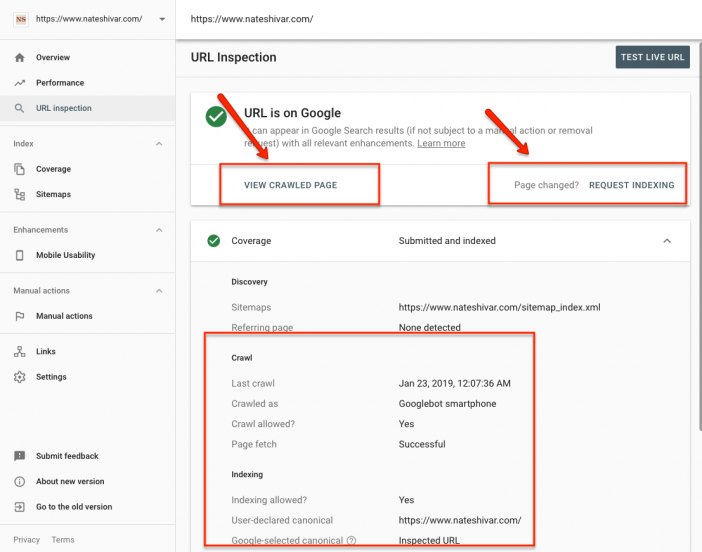Click the 'URL Inspection' page heading
The width and height of the screenshot is (702, 552).
pyautogui.click(x=233, y=57)
